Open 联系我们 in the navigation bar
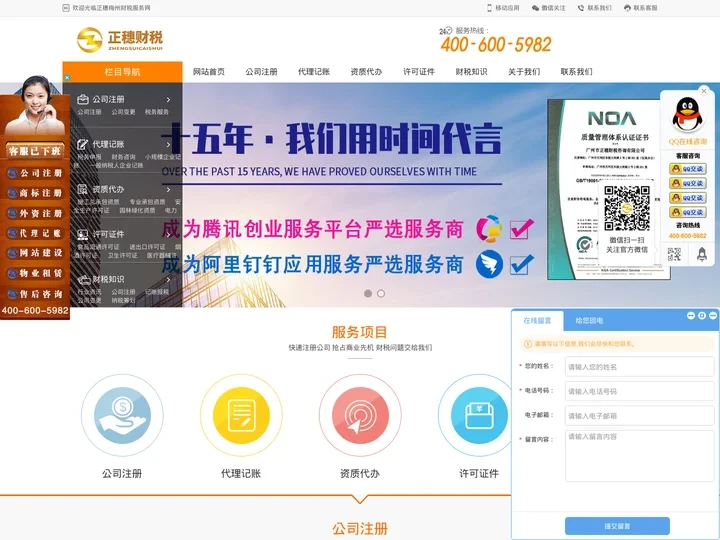Viewport: 720px width, 540px height. point(576,72)
